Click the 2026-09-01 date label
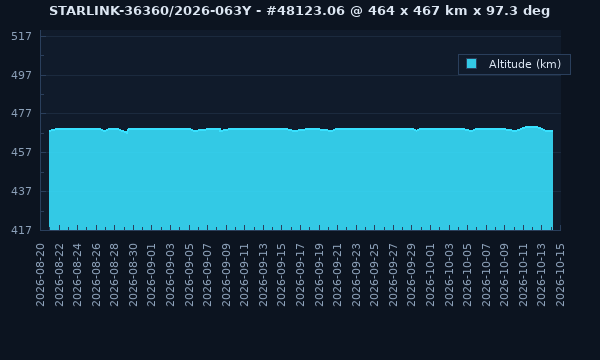Image resolution: width=600 pixels, height=360 pixels. coord(152,275)
